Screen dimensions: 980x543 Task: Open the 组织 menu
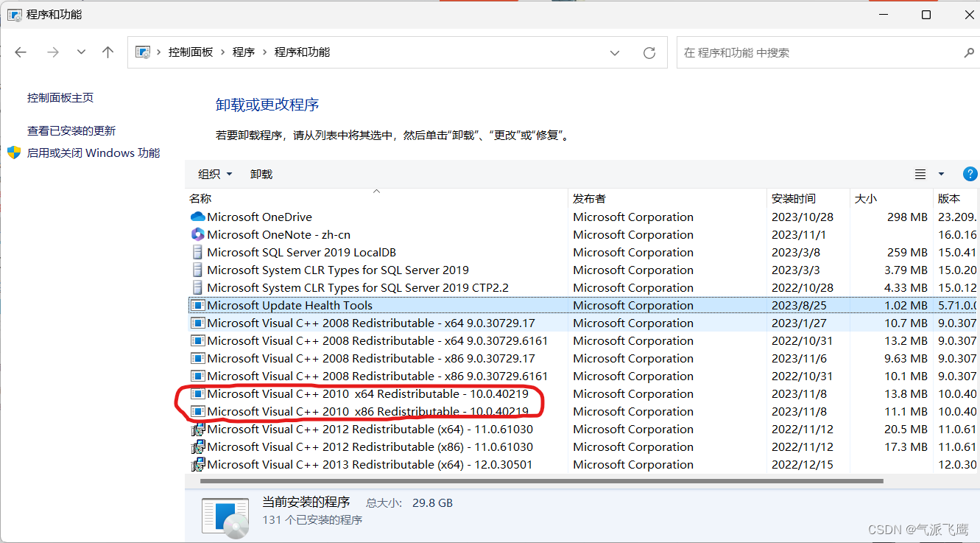(x=215, y=174)
